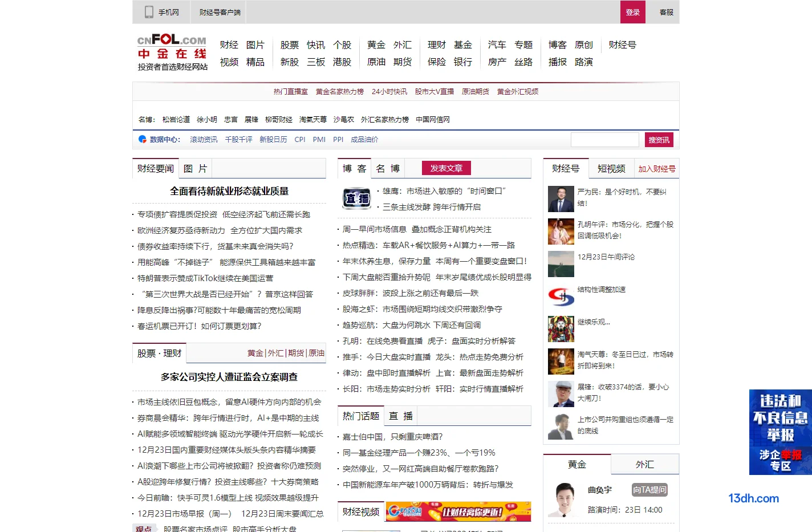Open 中国网信网 link

(433, 120)
